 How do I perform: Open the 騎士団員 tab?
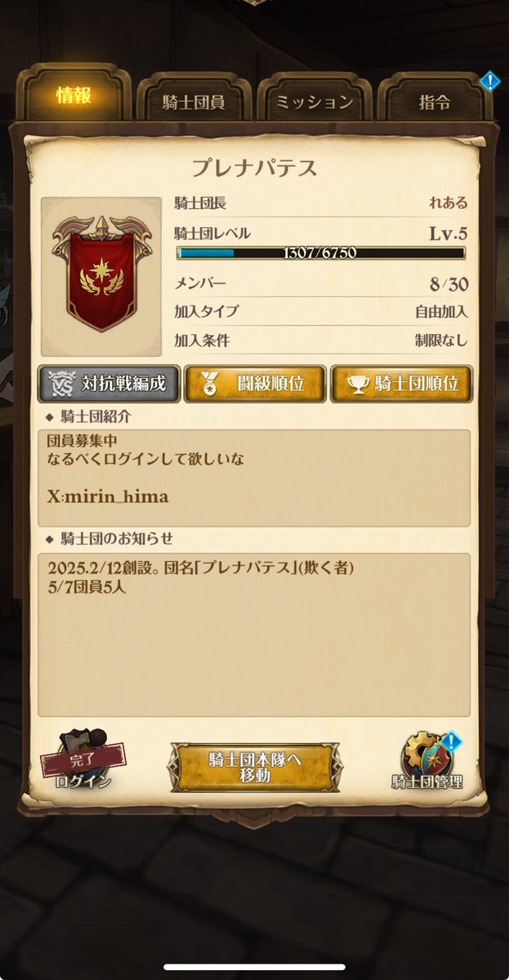coord(194,100)
